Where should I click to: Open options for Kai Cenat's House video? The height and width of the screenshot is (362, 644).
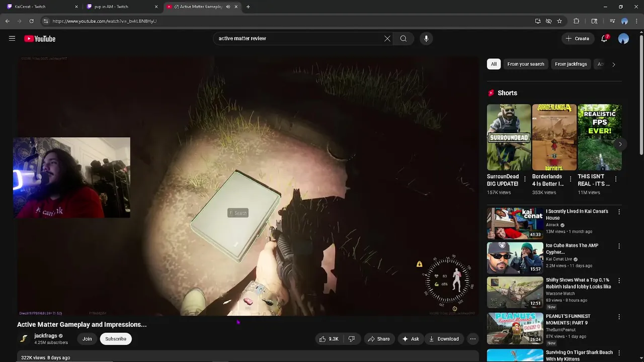pos(619,212)
